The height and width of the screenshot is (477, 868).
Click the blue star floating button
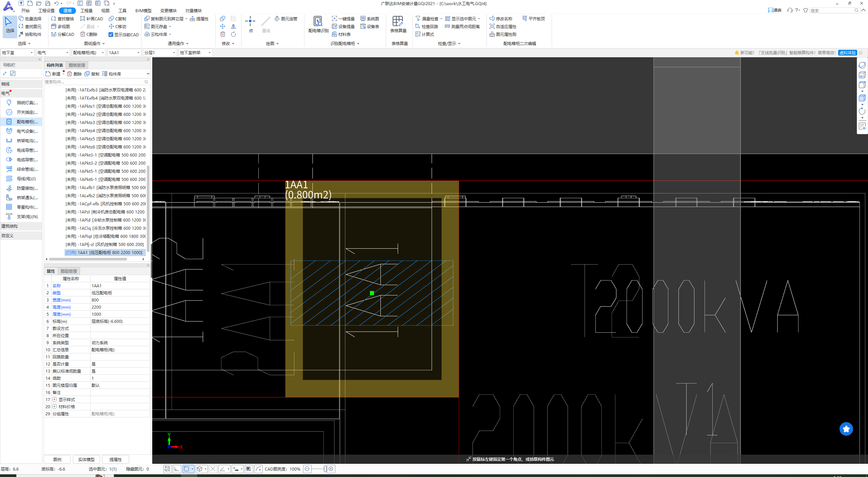pos(846,429)
